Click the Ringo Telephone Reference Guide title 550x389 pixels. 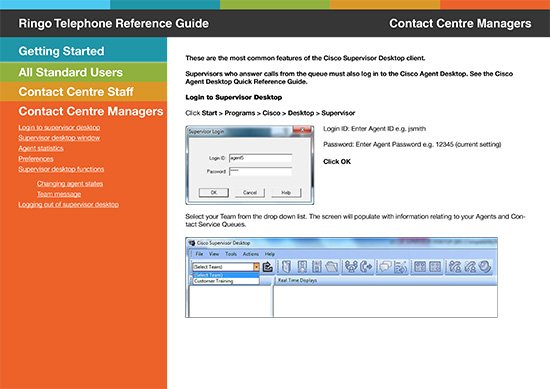[113, 24]
